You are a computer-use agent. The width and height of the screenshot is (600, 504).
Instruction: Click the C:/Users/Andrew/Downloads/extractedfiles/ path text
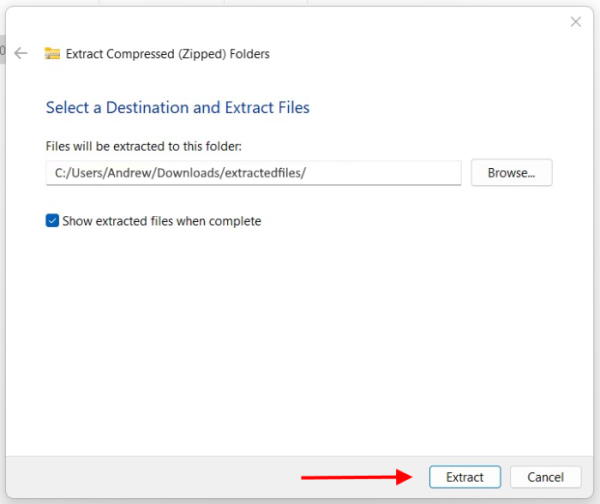point(180,173)
